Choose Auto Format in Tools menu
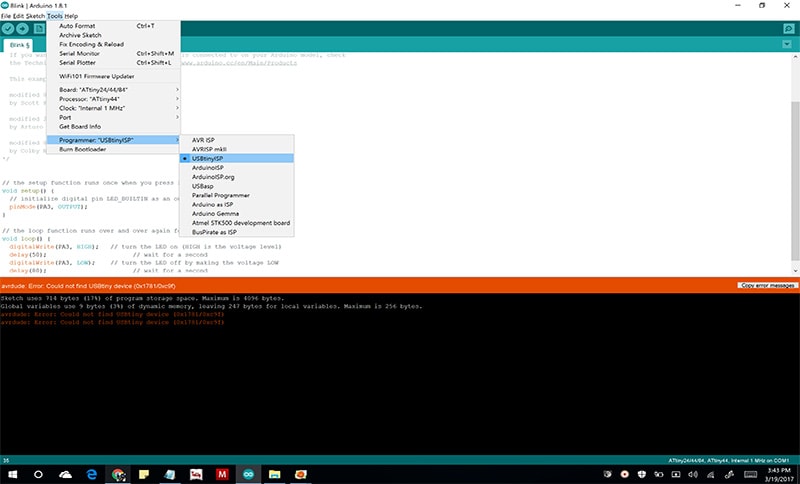800x484 pixels. pos(113,26)
